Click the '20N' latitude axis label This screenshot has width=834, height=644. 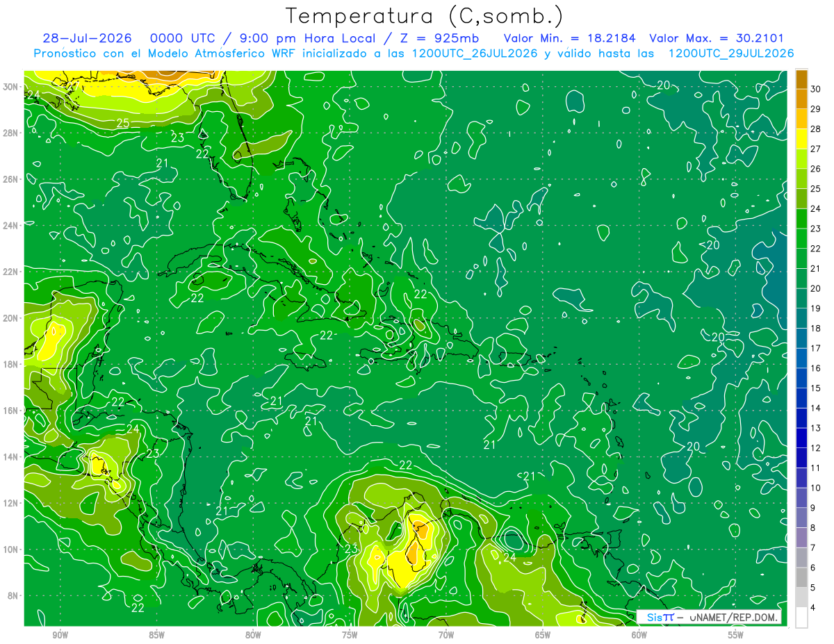point(11,317)
